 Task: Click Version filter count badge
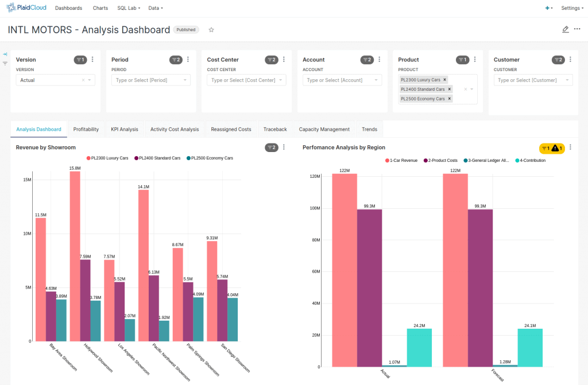(x=80, y=60)
